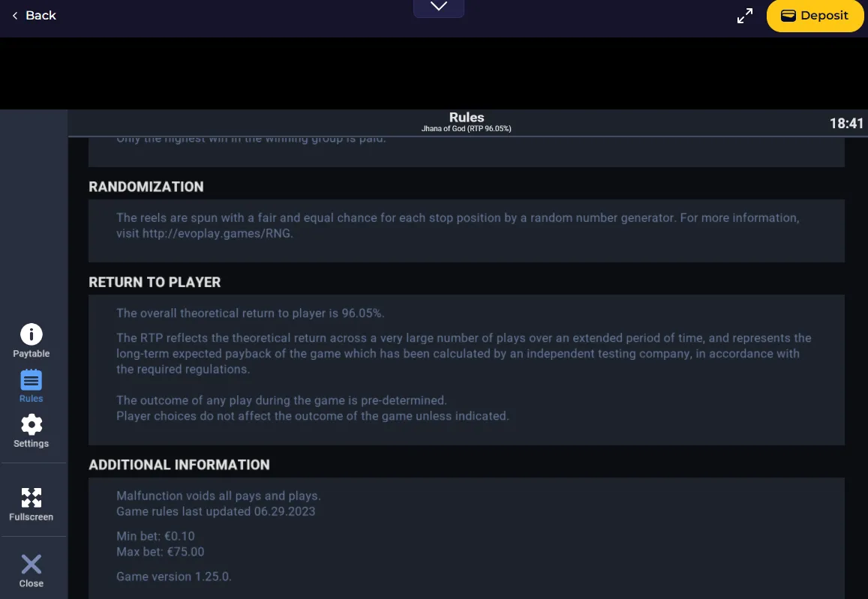Open the Settings gear icon
868x599 pixels.
click(x=31, y=431)
